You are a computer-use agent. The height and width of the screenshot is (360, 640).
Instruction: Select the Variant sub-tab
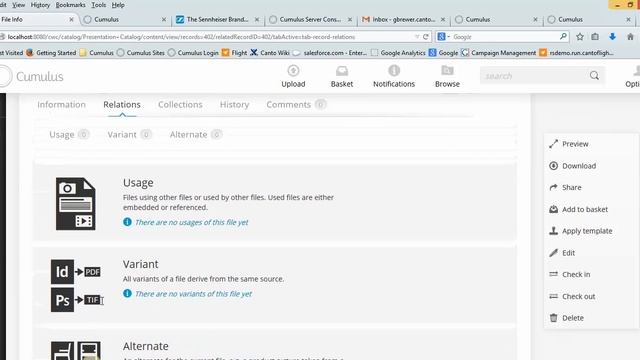click(x=129, y=134)
